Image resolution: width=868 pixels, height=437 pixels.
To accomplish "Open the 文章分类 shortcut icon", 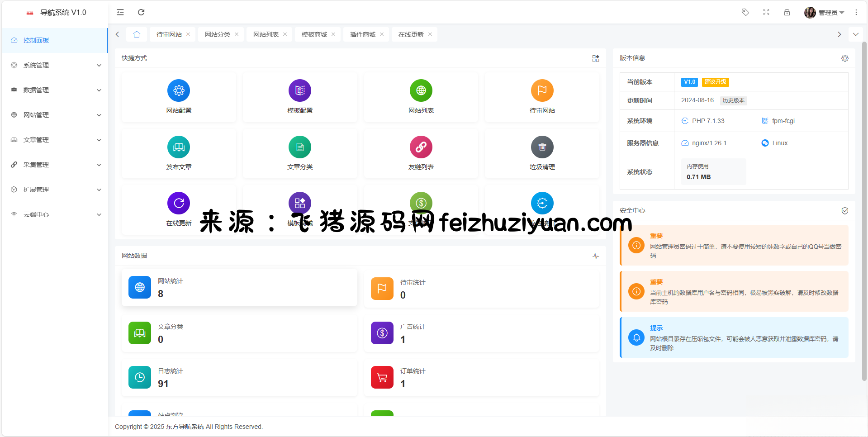I will pos(300,147).
